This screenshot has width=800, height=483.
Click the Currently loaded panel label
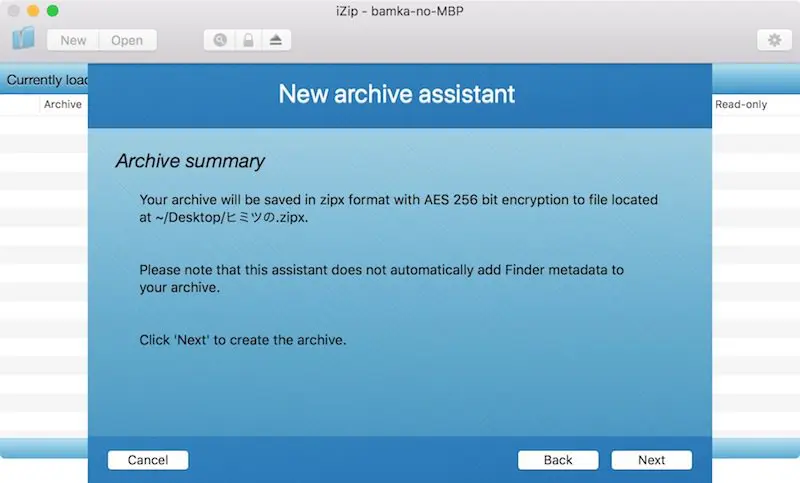tap(47, 80)
